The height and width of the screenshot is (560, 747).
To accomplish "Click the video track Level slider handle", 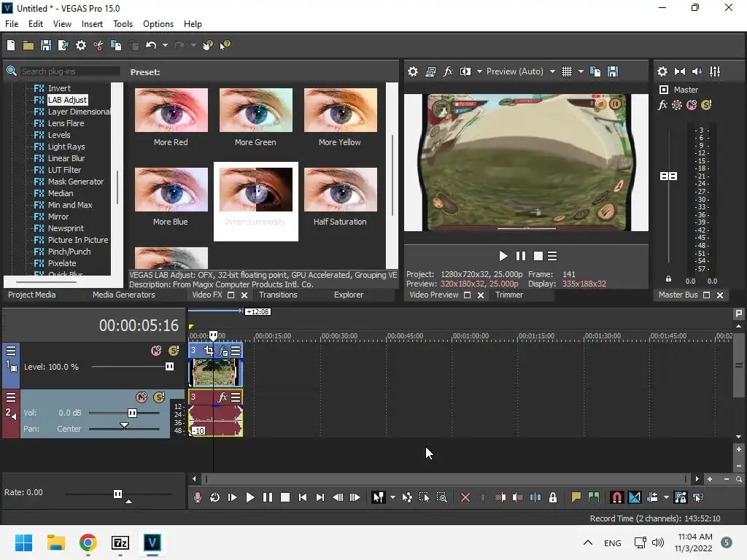I will pos(169,367).
